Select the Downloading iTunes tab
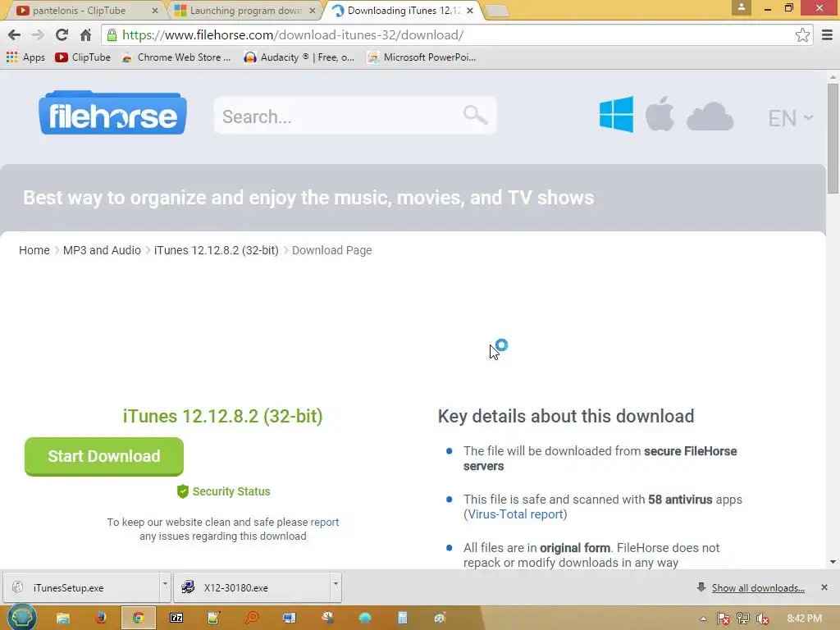 point(402,11)
